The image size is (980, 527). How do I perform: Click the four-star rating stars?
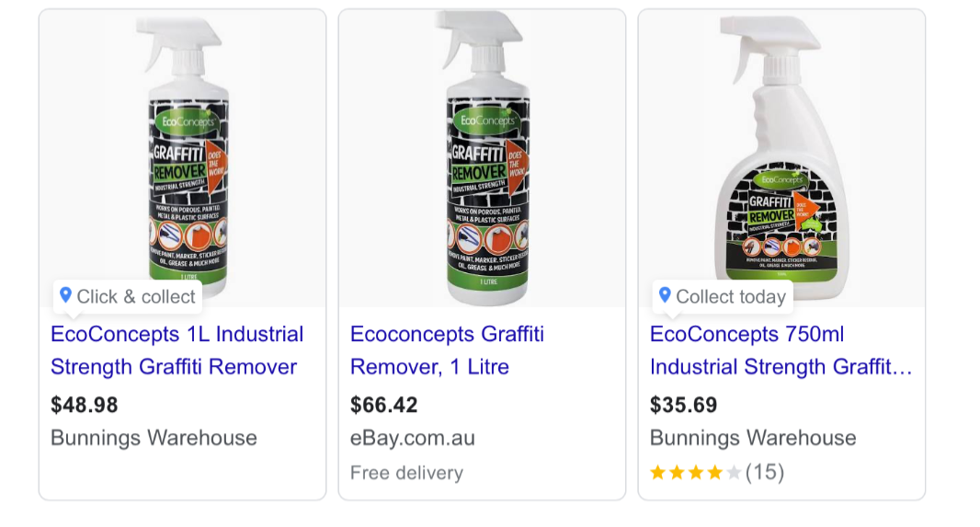[696, 472]
